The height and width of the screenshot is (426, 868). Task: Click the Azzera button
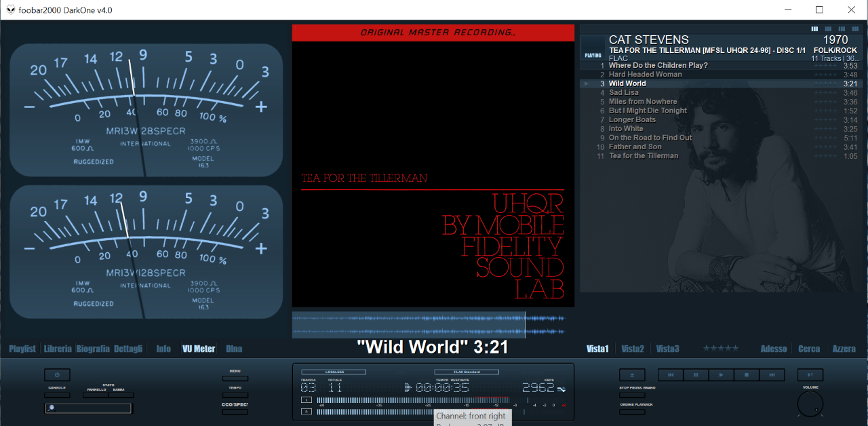tap(844, 349)
